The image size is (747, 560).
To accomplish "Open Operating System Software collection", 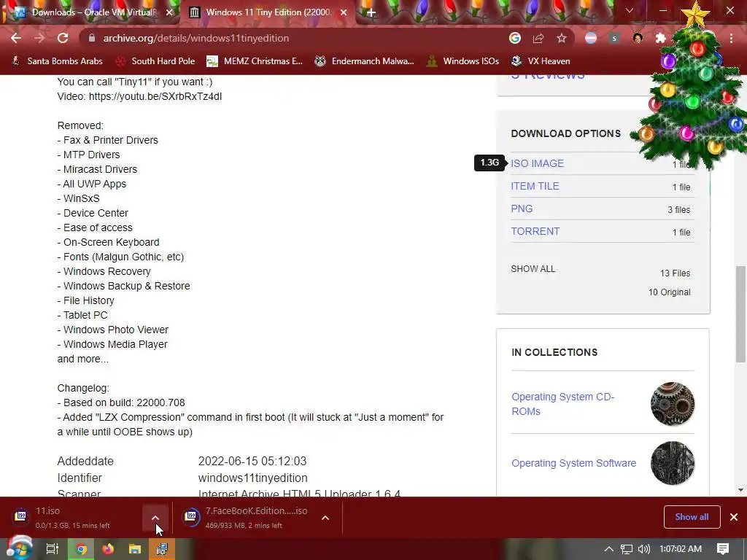I will click(573, 463).
